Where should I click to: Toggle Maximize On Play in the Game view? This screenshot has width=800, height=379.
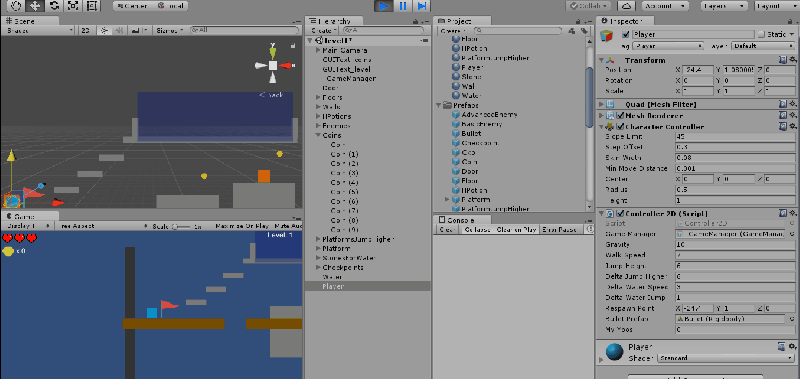coord(242,225)
